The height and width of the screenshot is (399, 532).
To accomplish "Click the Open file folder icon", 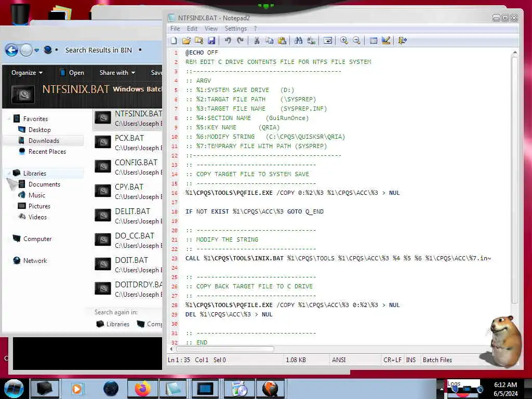I will tap(187, 41).
